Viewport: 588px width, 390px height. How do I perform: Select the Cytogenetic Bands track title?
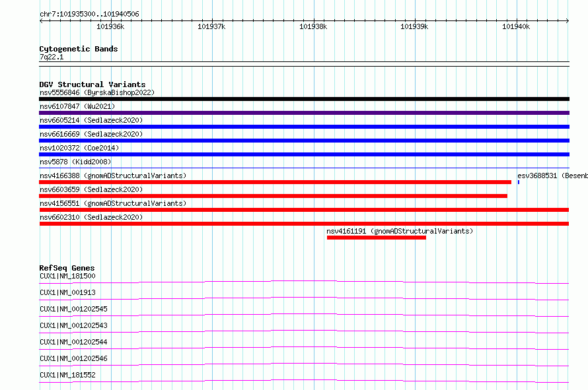79,49
